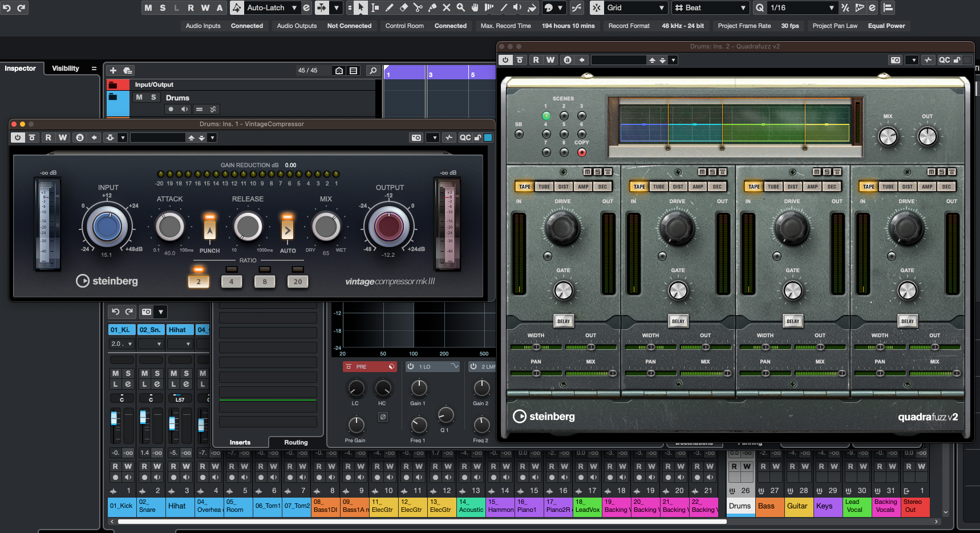Click COPY scene button in Quadrafuzz
This screenshot has height=533, width=980.
(582, 152)
